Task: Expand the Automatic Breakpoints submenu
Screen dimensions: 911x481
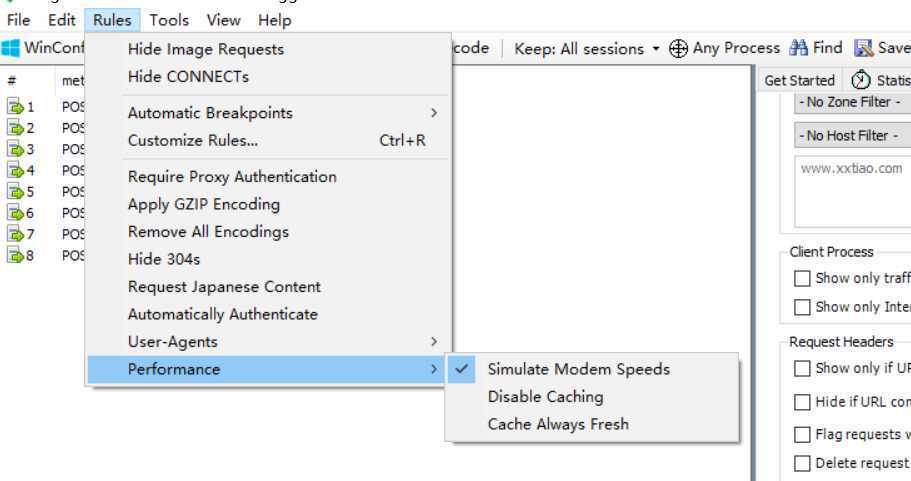Action: pos(268,113)
